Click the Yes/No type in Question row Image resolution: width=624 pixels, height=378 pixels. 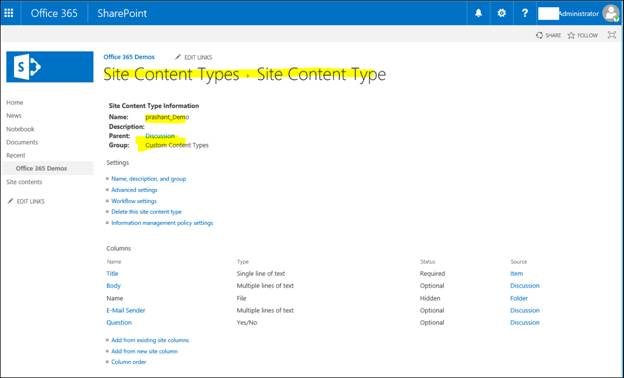(x=247, y=323)
